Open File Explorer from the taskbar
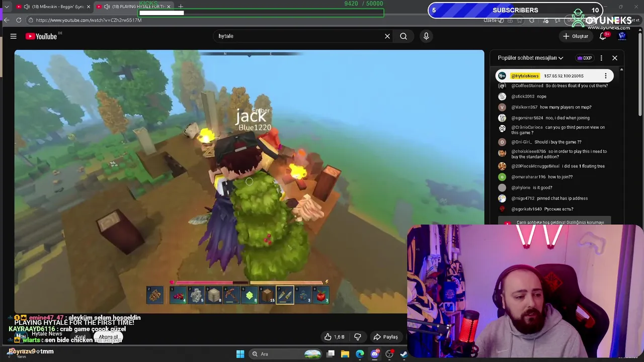 tap(345, 354)
